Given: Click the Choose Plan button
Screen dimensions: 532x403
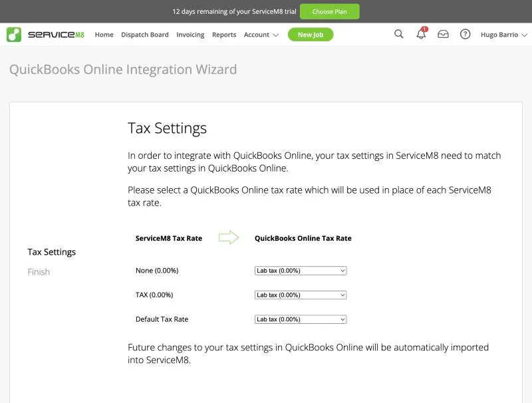Looking at the screenshot, I should click(329, 11).
